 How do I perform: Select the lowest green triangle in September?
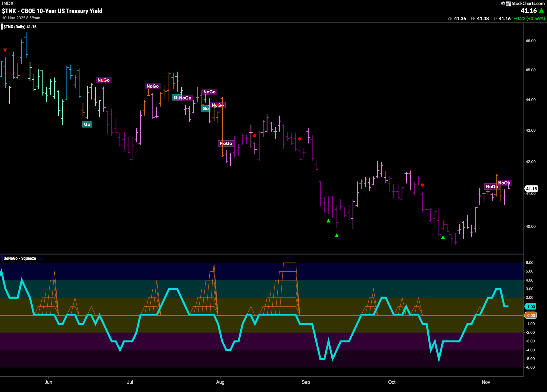coord(337,235)
